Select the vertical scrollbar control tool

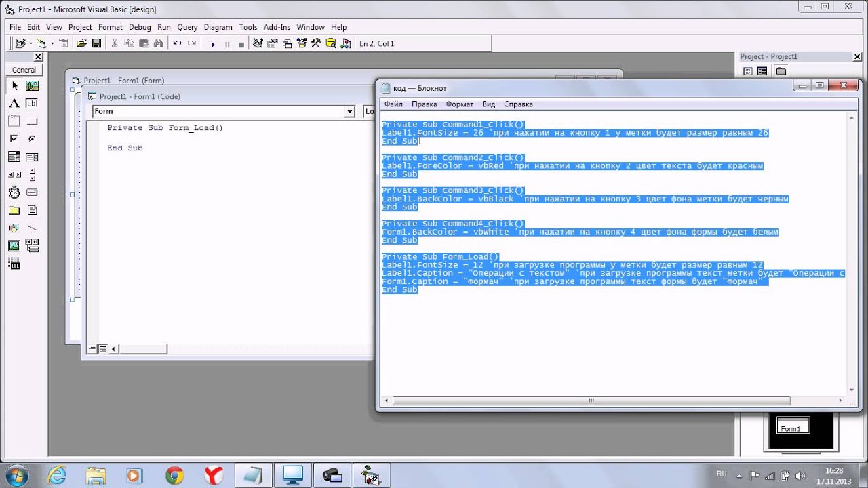coord(32,175)
